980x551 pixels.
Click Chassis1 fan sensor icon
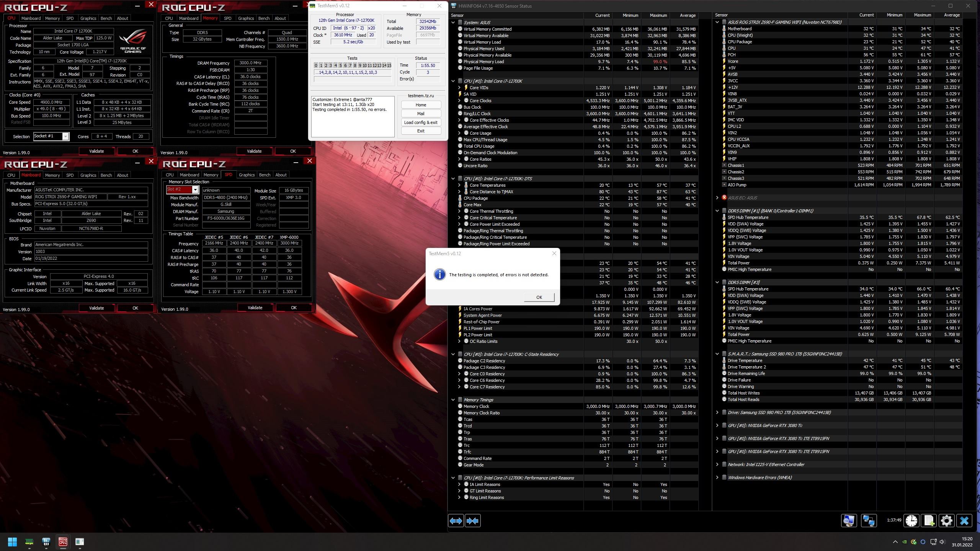(724, 165)
